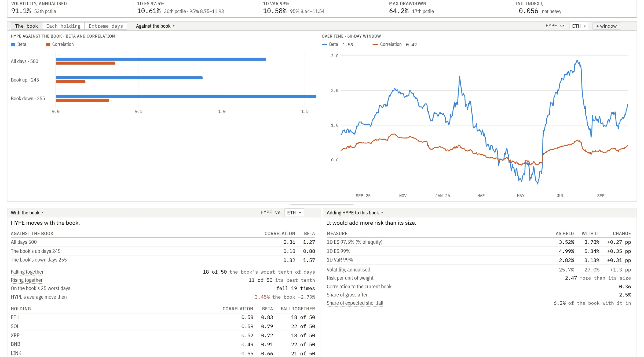644x357 pixels.
Task: Click the Correlation to the current book row
Action: pos(479,287)
